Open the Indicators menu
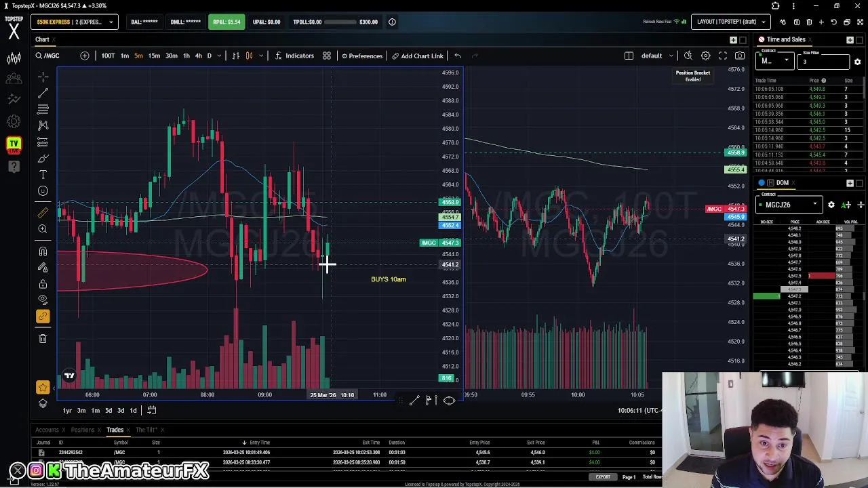The image size is (868, 488). click(x=295, y=56)
